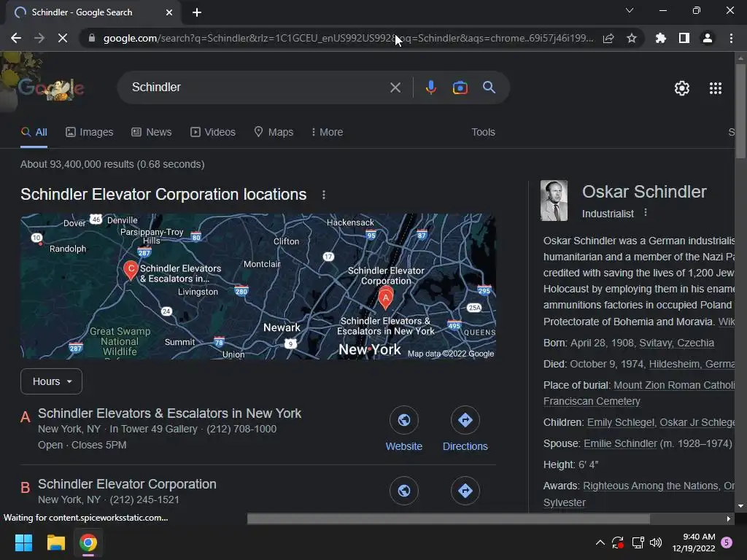The width and height of the screenshot is (747, 560).
Task: Visit website for listing A
Action: click(x=404, y=429)
